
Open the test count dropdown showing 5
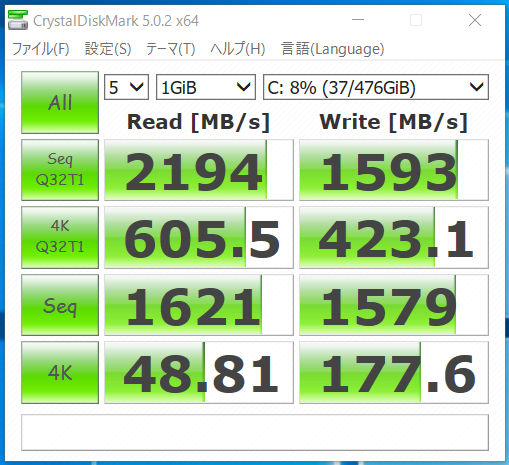coord(126,87)
